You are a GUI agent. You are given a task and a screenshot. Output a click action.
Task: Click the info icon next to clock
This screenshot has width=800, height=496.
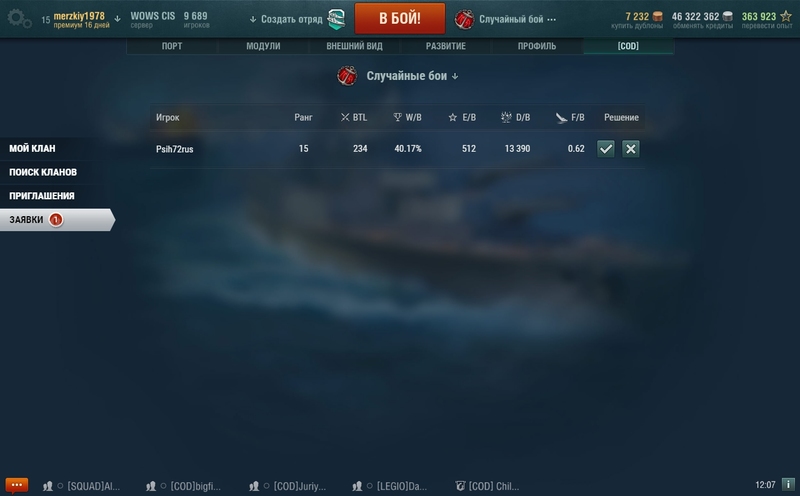coord(788,484)
